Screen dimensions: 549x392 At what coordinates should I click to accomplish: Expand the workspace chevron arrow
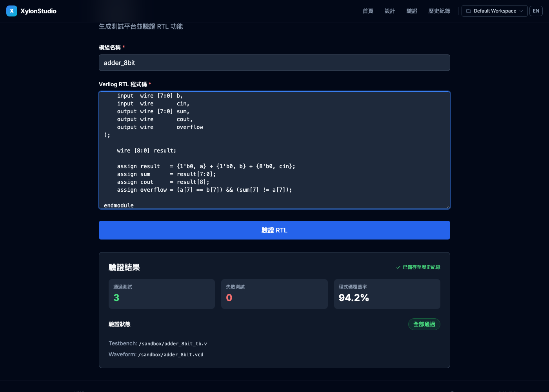coord(521,11)
